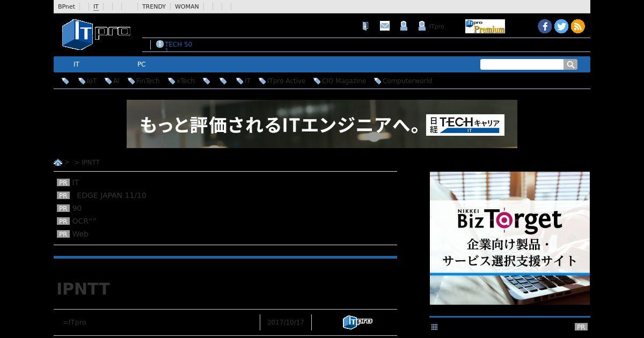Focus the site search input field

coord(522,64)
